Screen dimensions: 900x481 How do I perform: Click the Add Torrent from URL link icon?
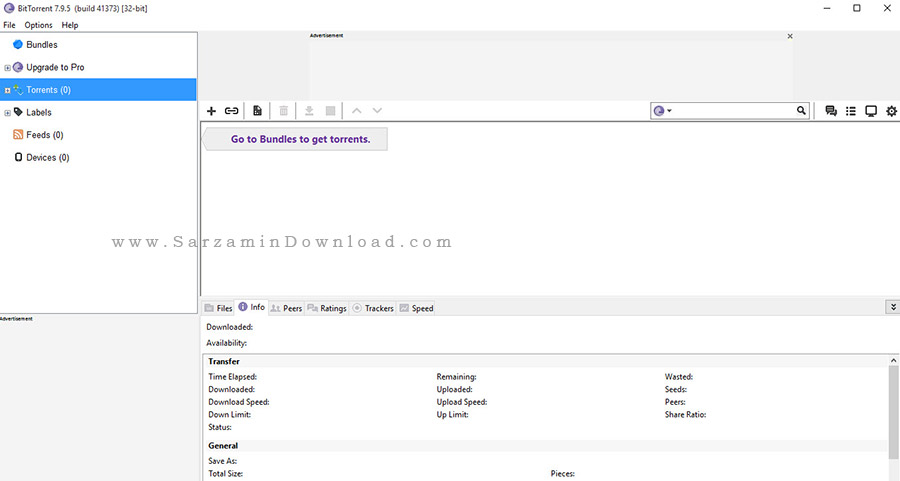[x=231, y=111]
